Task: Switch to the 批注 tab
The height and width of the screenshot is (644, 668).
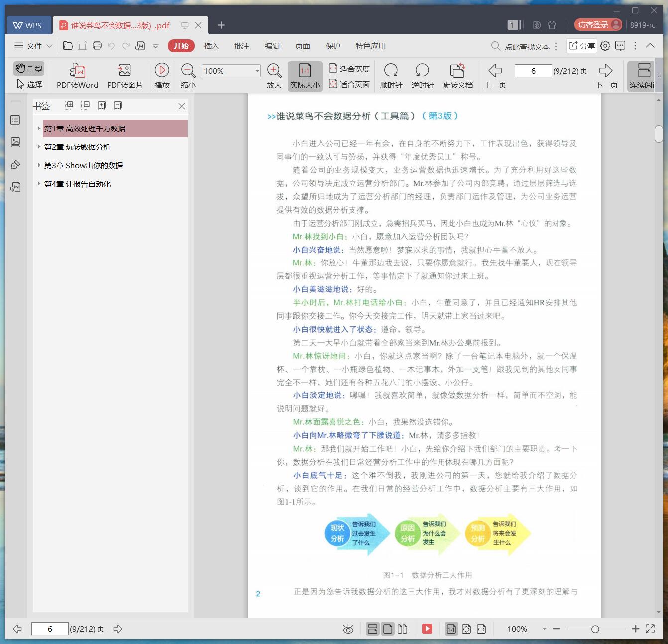Action: (x=241, y=46)
